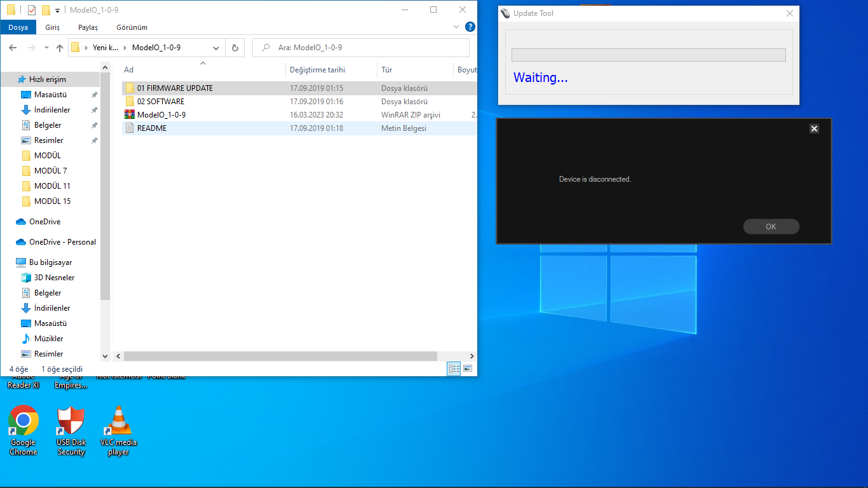Viewport: 868px width, 488px height.
Task: Select the 02 SOFTWARE folder
Action: [160, 102]
